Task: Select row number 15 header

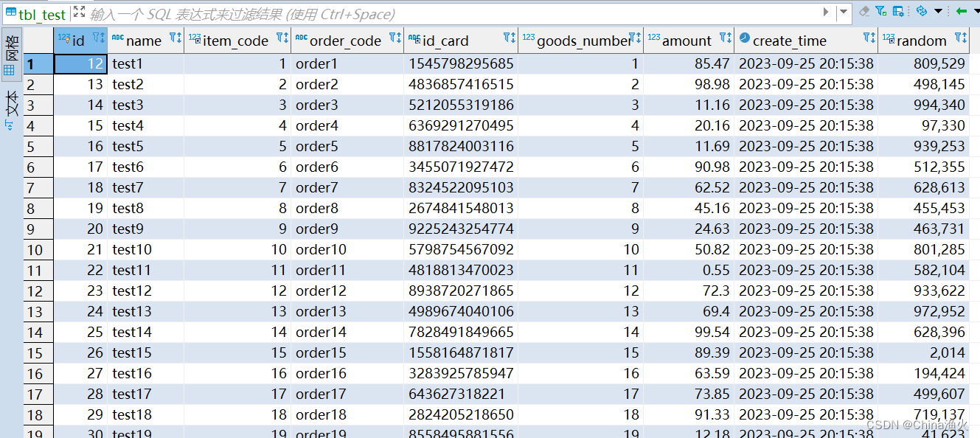Action: [38, 352]
